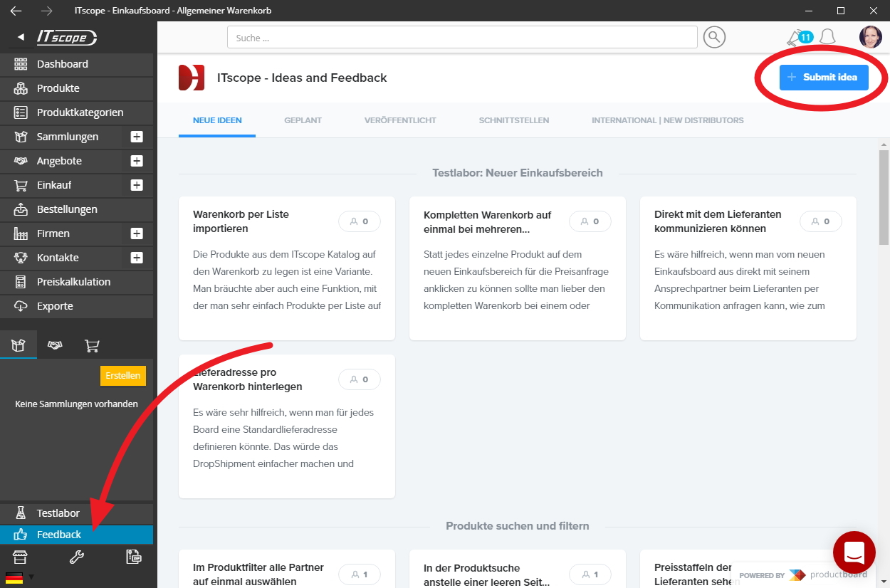Click 'Testlabor: Neuer Einkaufsbereich' section heading

click(518, 173)
